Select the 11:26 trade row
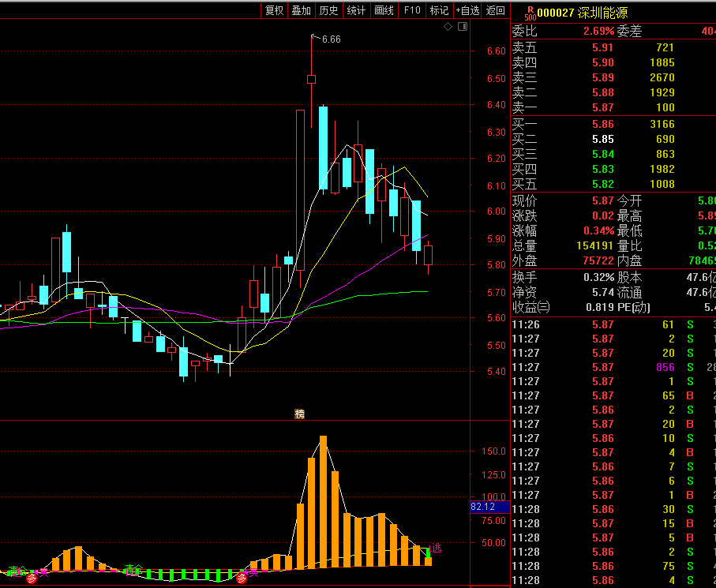716x588 pixels. pos(613,325)
